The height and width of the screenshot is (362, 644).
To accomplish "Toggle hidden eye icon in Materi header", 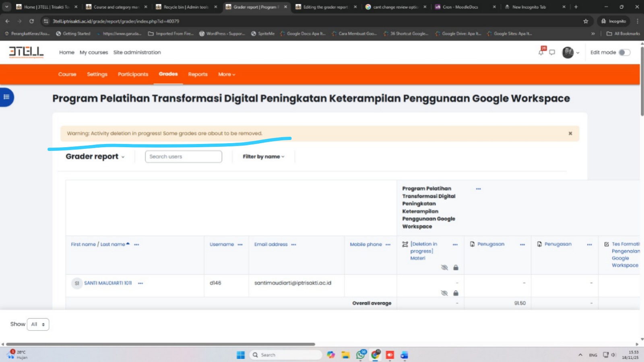I will (x=444, y=267).
